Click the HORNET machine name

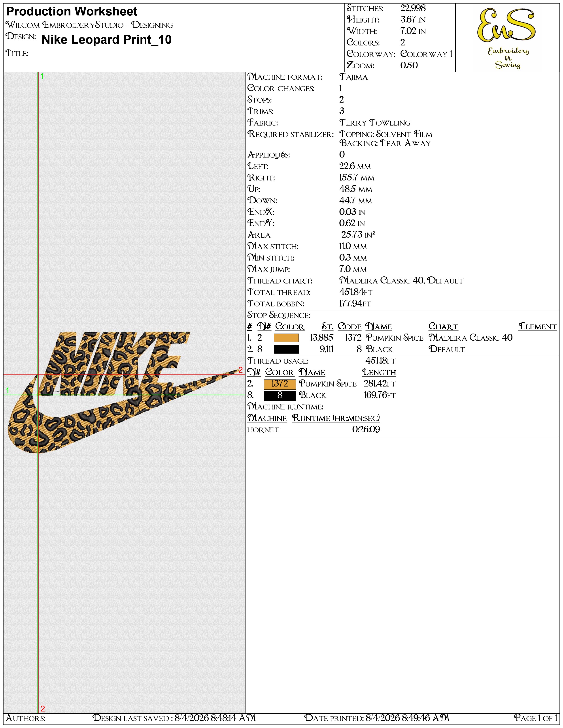coord(263,430)
